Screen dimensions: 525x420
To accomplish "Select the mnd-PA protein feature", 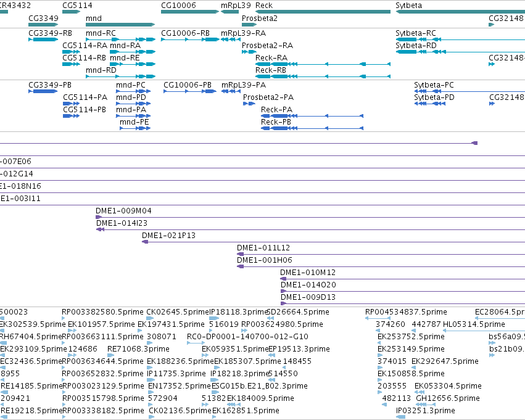I will pyautogui.click(x=133, y=116).
